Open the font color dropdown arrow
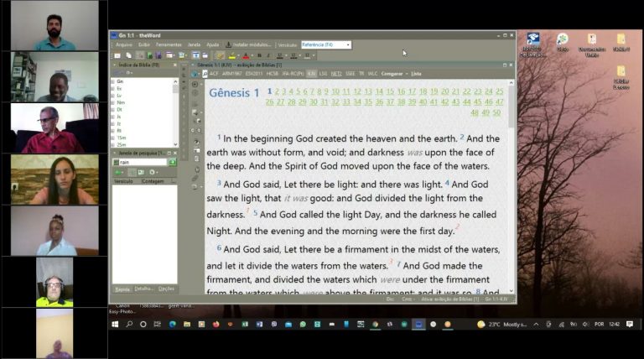This screenshot has height=359, width=644. [x=252, y=55]
